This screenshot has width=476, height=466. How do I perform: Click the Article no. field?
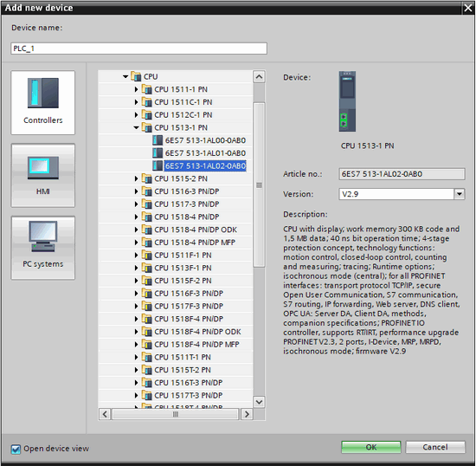[x=402, y=174]
